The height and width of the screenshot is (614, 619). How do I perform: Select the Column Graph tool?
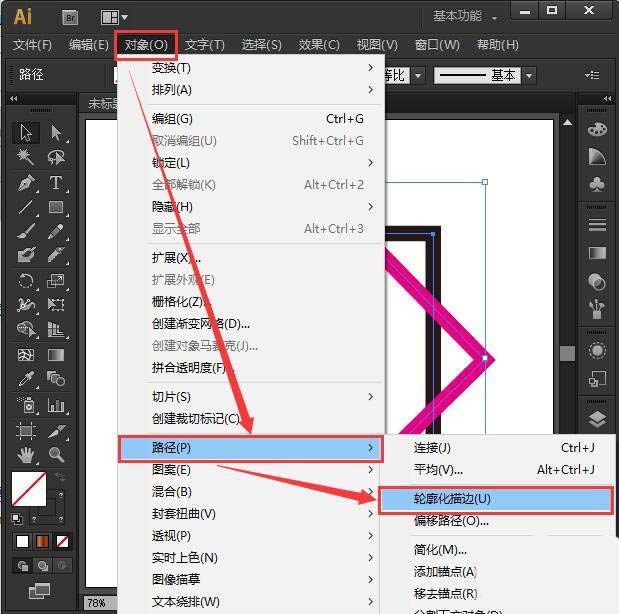click(x=56, y=405)
